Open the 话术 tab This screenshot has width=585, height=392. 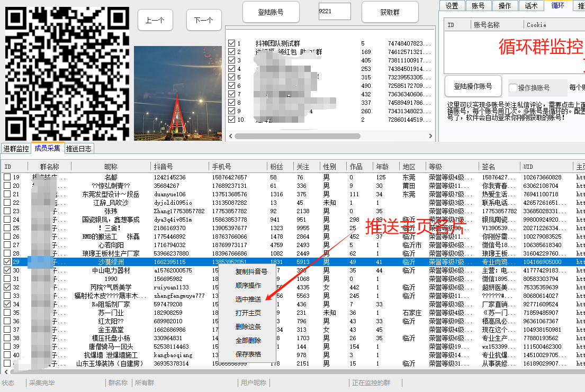tap(531, 6)
